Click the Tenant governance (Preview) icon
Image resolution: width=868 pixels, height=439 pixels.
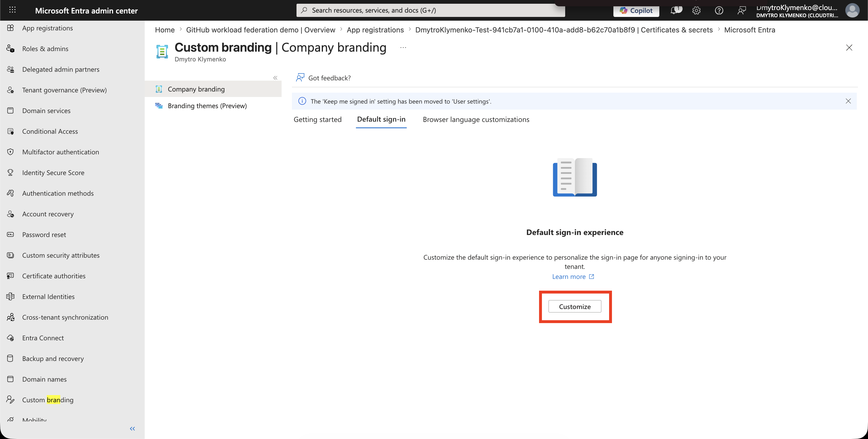point(10,90)
